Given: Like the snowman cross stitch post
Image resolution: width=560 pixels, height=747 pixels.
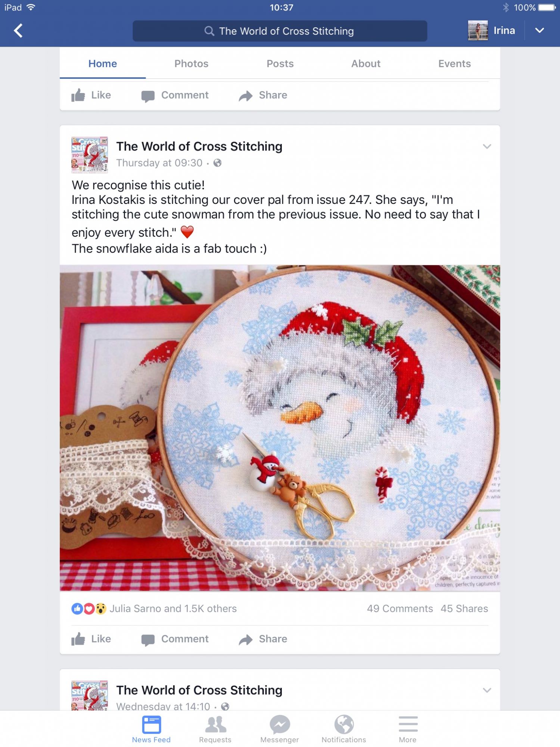Looking at the screenshot, I should point(91,639).
